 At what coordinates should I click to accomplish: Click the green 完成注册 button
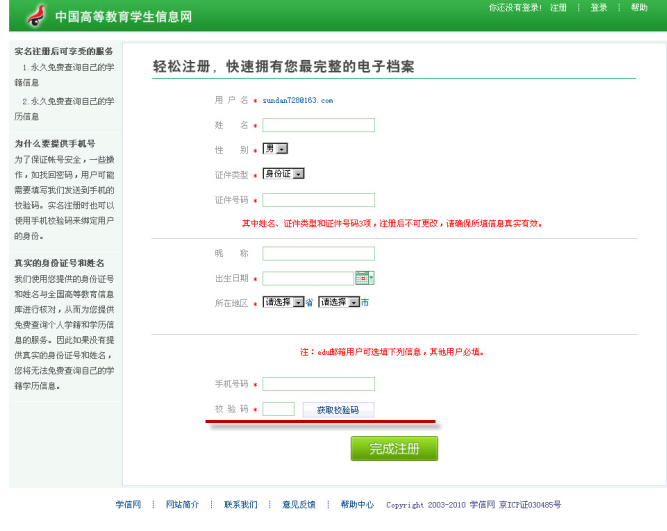(394, 448)
